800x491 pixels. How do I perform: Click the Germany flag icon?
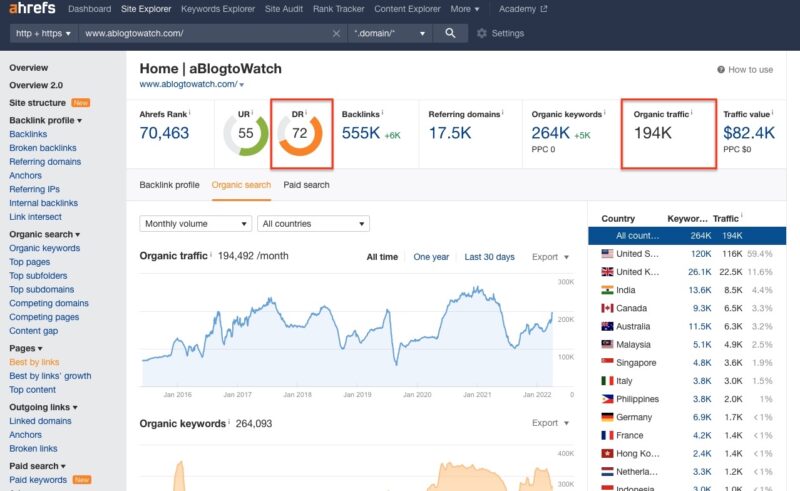tap(607, 417)
